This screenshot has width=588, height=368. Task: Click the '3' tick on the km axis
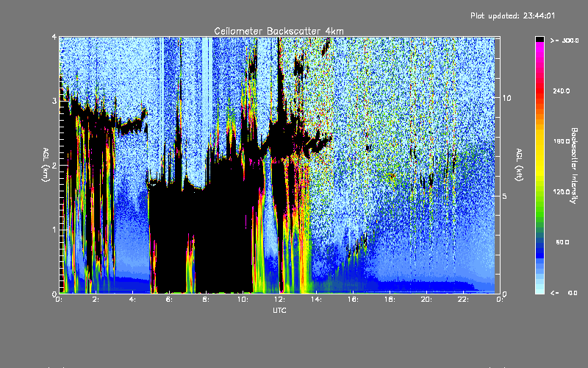tap(54, 101)
